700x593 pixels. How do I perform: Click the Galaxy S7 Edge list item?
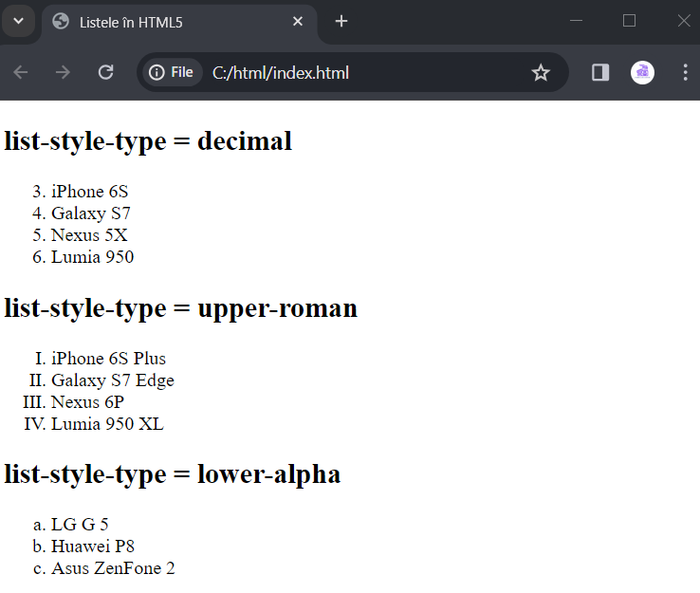[x=113, y=380]
